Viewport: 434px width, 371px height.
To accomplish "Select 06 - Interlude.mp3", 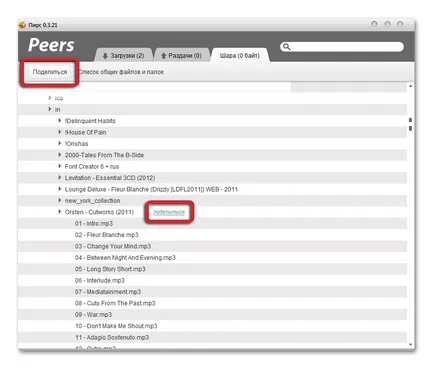I will [212, 280].
